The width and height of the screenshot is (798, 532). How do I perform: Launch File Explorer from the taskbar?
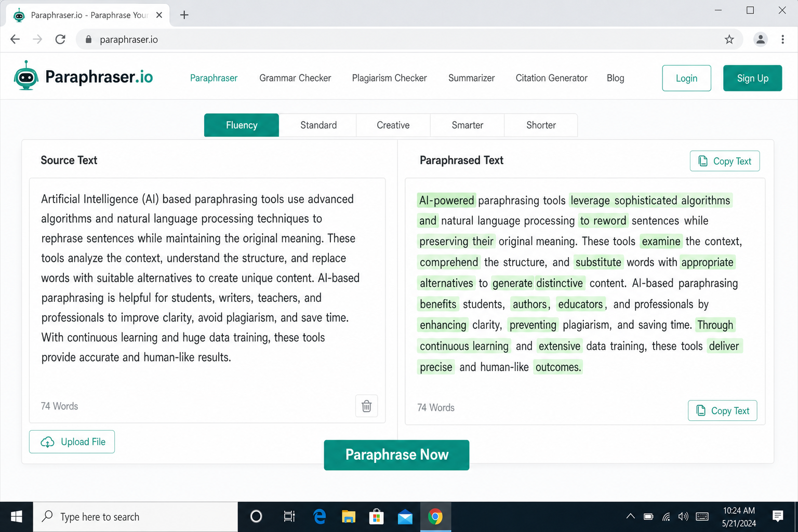click(x=348, y=516)
